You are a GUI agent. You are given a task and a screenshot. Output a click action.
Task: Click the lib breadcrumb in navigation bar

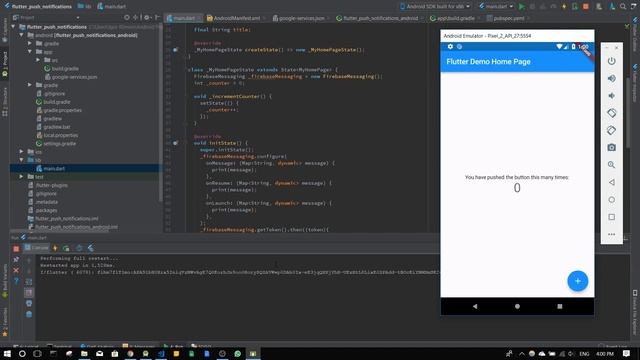[84, 6]
